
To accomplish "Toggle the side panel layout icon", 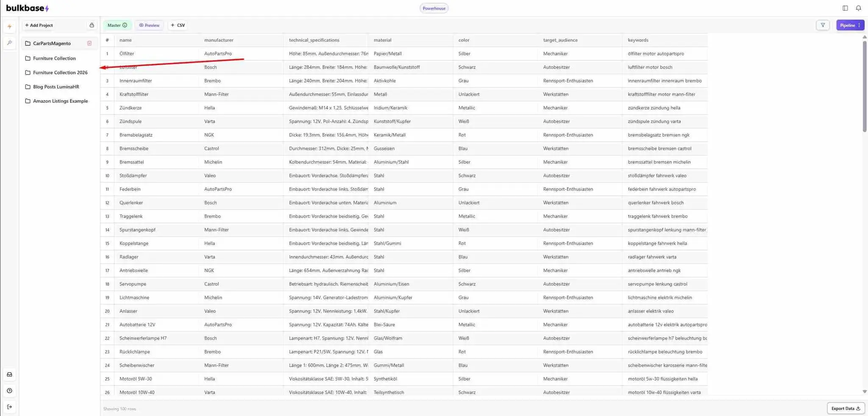I will pos(845,8).
